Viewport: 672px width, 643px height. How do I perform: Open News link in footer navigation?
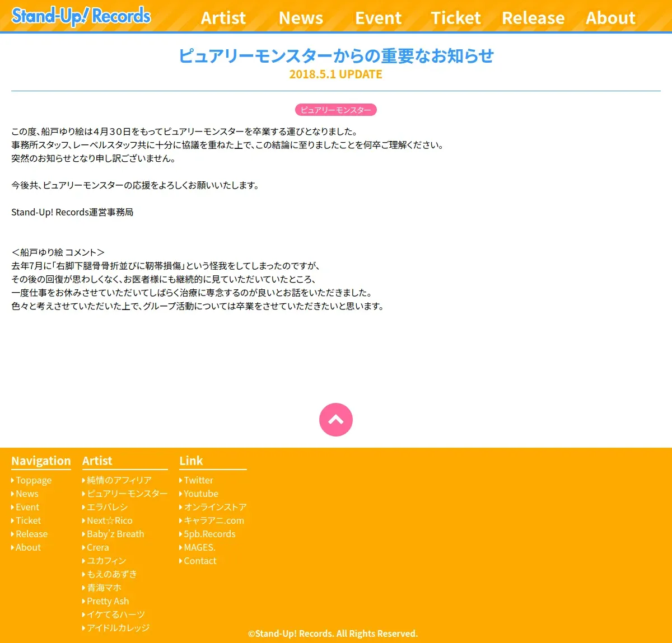(25, 494)
